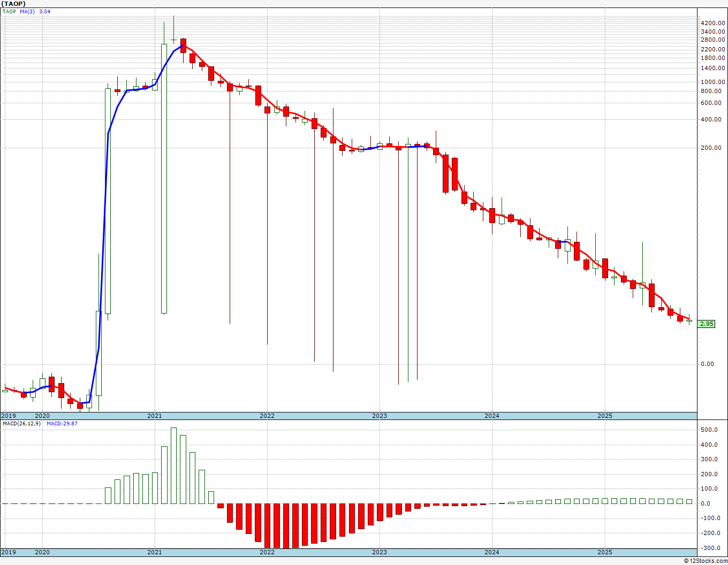Click 2020 on the MACD panel time axis
This screenshot has width=728, height=565.
tap(42, 552)
